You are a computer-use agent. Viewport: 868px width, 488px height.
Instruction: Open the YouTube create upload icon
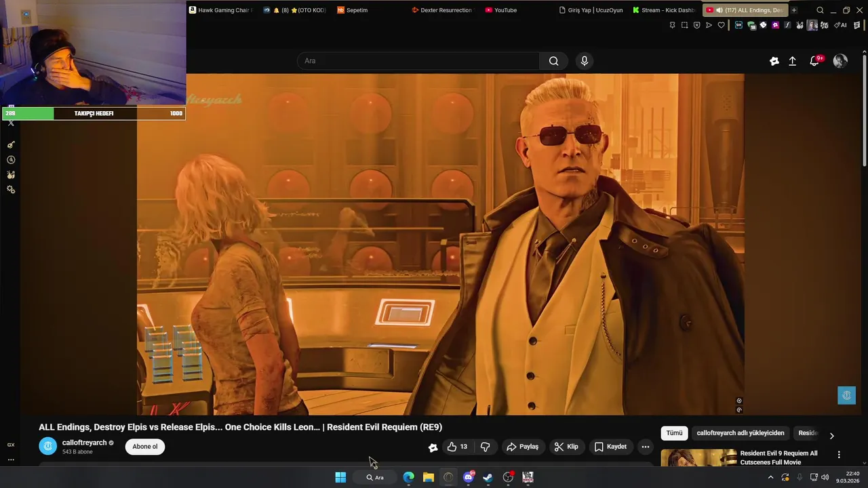coord(792,61)
